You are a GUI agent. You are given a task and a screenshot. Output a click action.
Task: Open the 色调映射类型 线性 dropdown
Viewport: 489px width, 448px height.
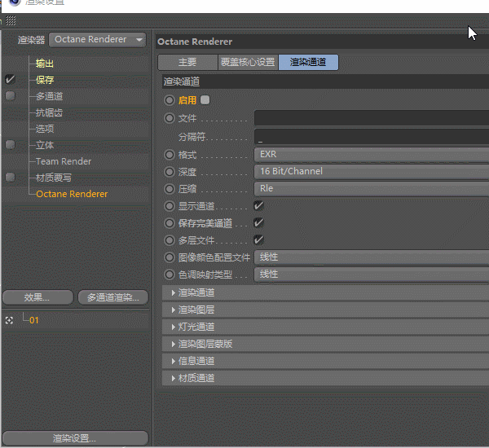pyautogui.click(x=372, y=275)
